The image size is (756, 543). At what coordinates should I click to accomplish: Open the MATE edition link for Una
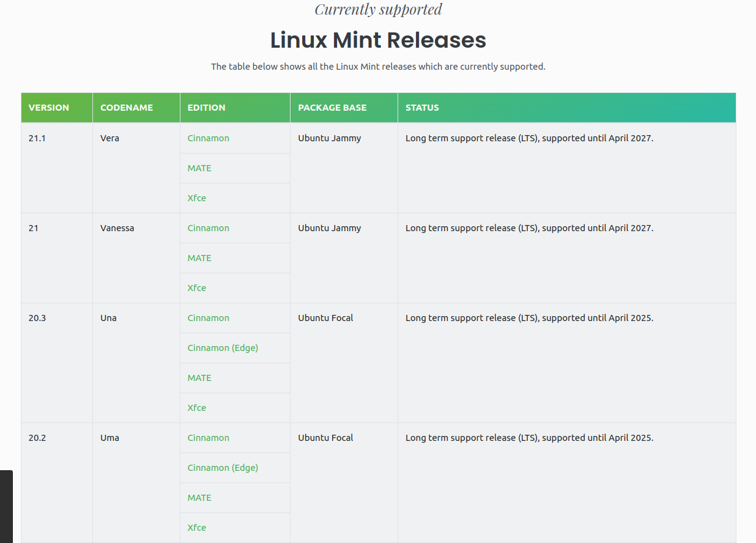(x=199, y=377)
